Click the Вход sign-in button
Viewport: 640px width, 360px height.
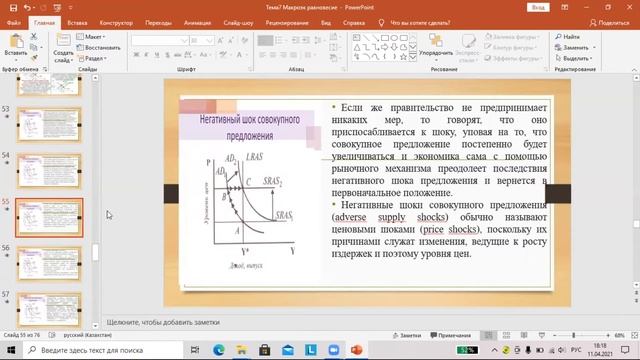(538, 7)
